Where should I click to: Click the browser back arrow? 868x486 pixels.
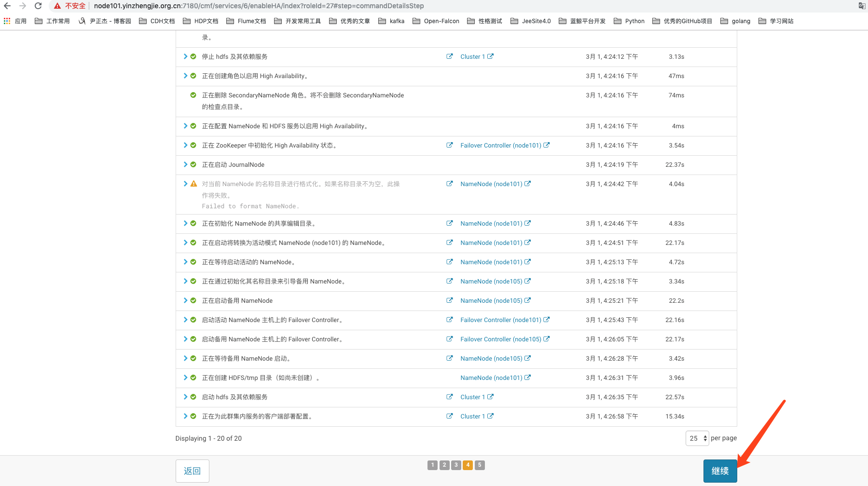7,6
